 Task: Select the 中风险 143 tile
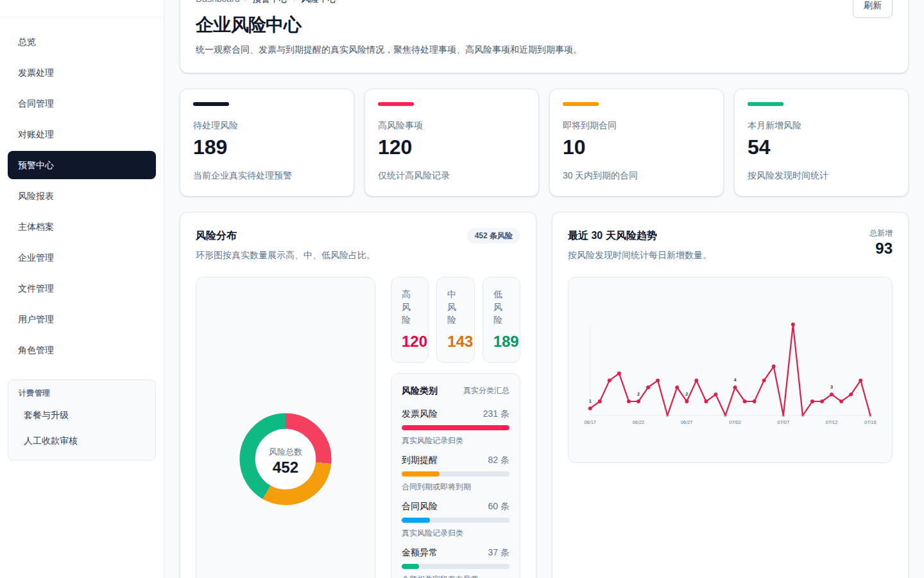click(456, 320)
